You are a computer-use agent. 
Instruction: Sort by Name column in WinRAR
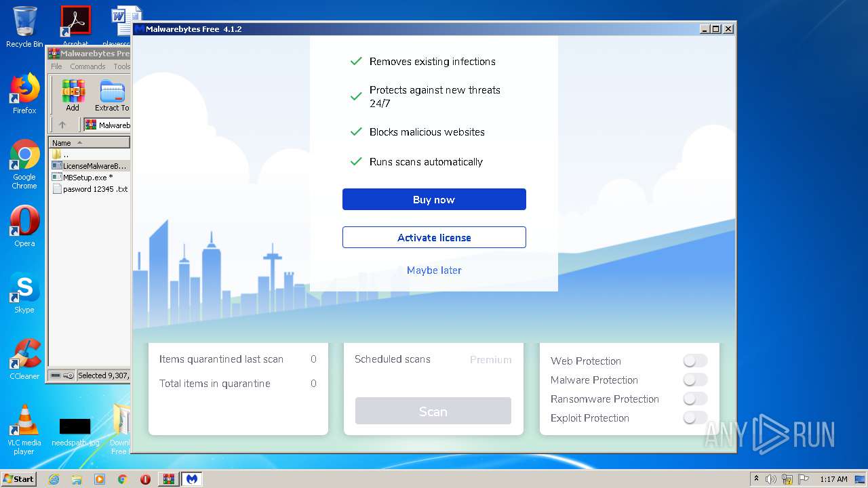pyautogui.click(x=89, y=142)
